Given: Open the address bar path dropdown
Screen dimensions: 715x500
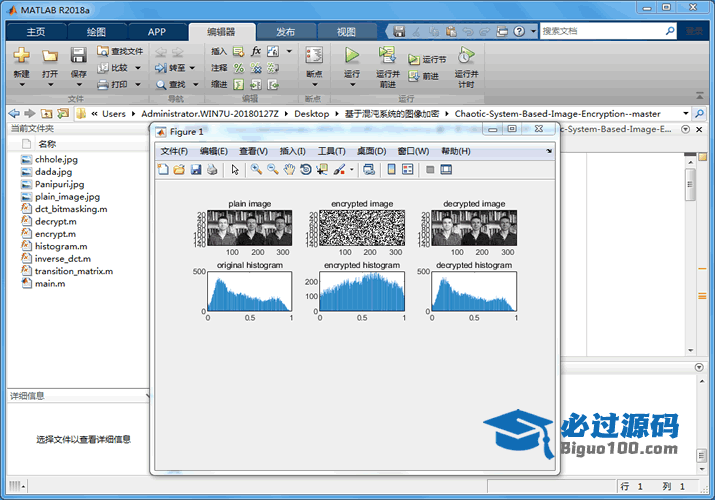Looking at the screenshot, I should pyautogui.click(x=685, y=113).
